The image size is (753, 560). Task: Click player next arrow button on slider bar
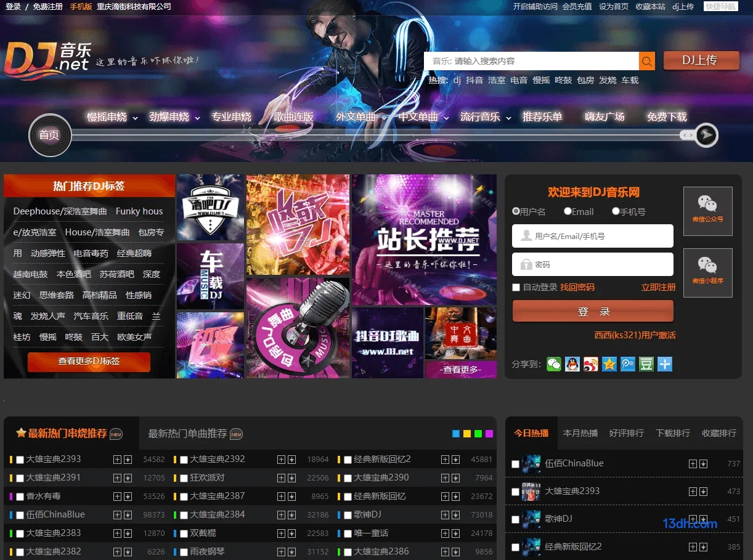[707, 135]
